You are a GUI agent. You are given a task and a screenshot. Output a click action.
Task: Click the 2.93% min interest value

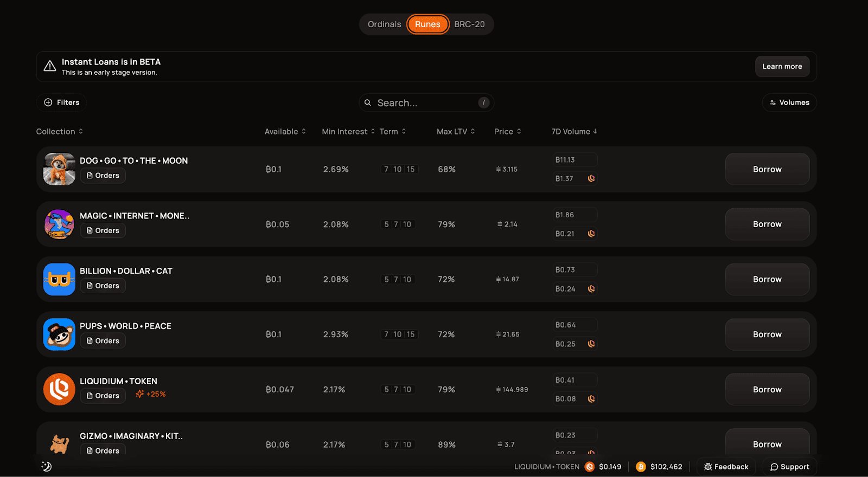point(336,334)
